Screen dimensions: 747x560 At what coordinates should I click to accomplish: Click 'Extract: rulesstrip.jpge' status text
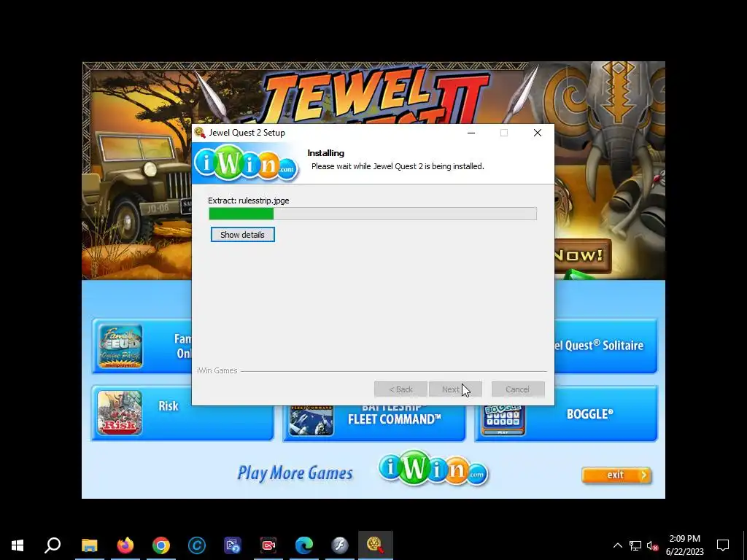[x=249, y=201]
